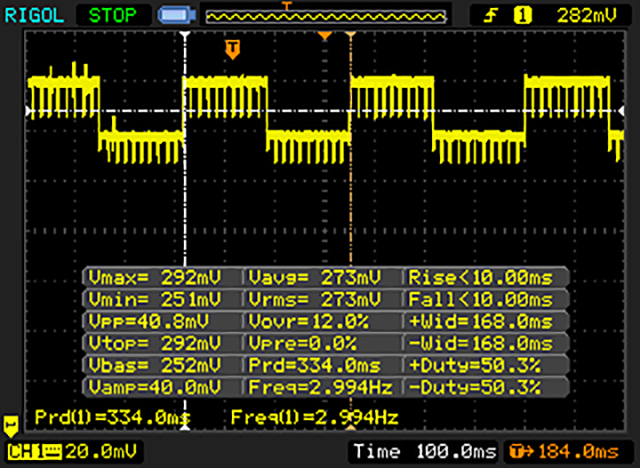Viewport: 640px width, 468px height.
Task: Click the right edge trigger level arrow
Action: [622, 111]
